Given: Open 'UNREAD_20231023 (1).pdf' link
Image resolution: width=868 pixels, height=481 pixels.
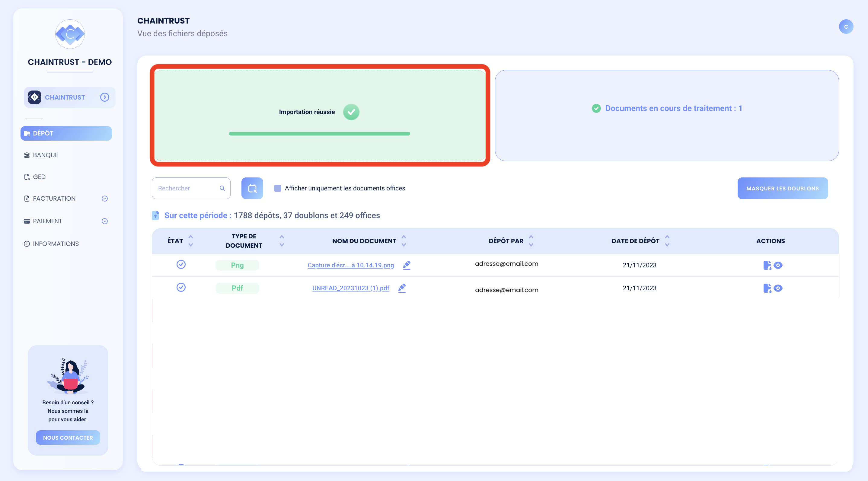Looking at the screenshot, I should pos(351,288).
